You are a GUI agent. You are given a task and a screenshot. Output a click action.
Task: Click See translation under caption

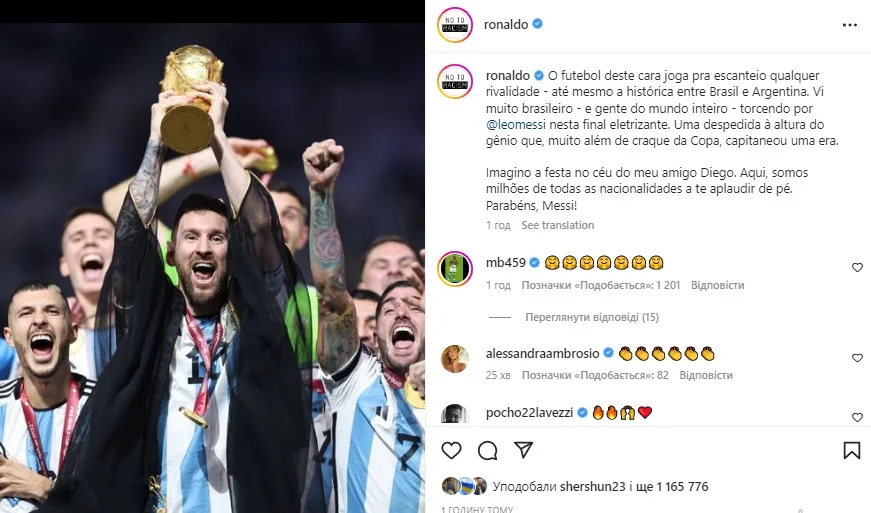coord(557,225)
